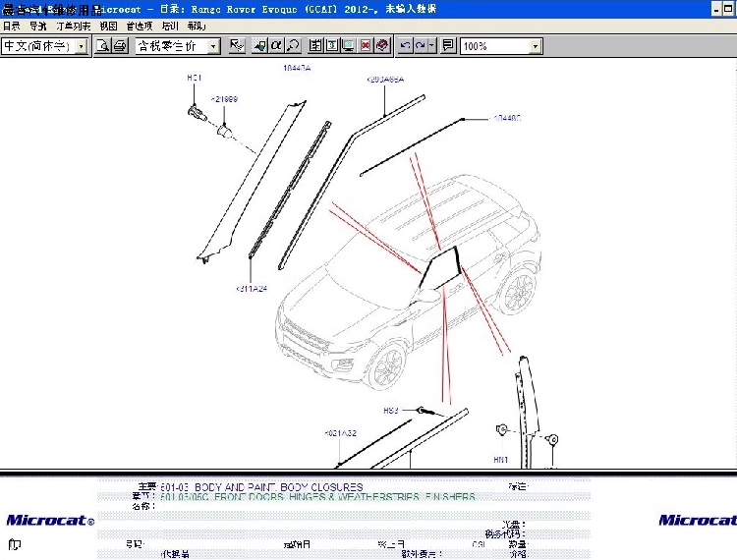Open the 视图 menu
The width and height of the screenshot is (737, 560).
tap(108, 26)
